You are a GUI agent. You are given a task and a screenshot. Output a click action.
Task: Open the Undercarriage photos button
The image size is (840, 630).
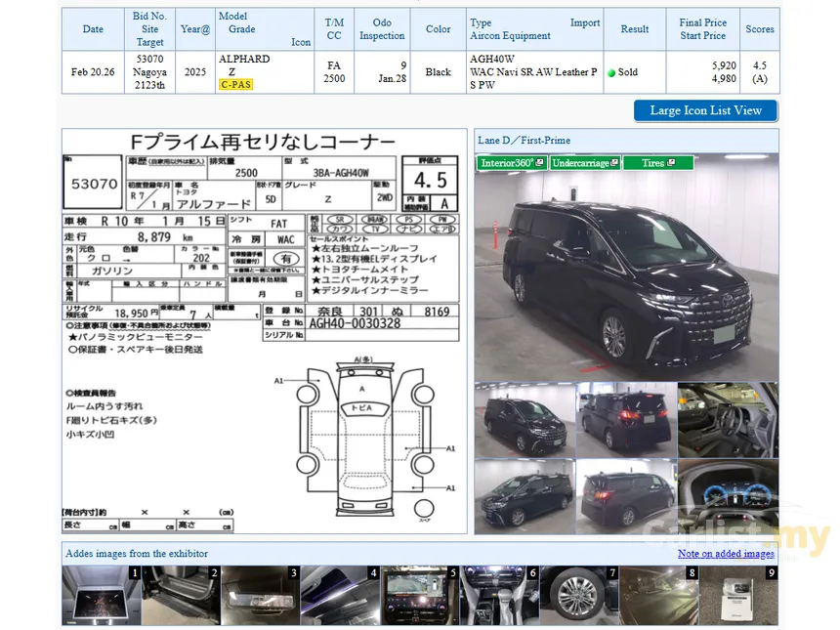[x=585, y=163]
